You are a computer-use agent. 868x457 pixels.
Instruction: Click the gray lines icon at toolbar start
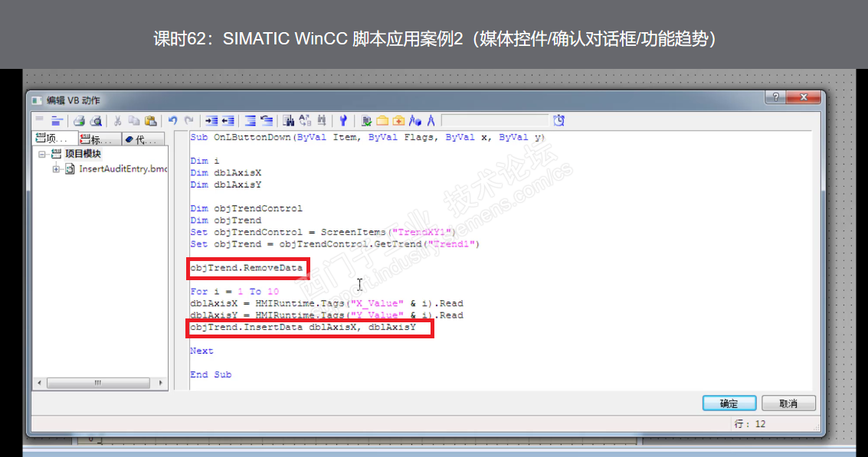pos(39,119)
